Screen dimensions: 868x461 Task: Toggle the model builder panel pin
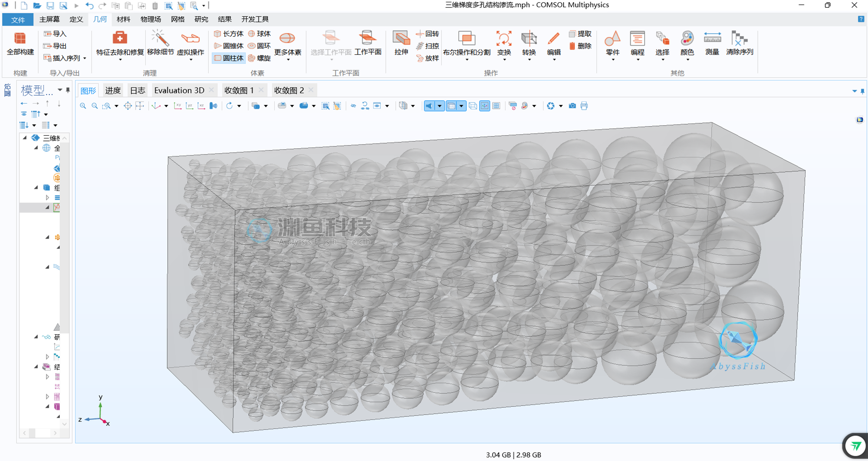[x=68, y=90]
